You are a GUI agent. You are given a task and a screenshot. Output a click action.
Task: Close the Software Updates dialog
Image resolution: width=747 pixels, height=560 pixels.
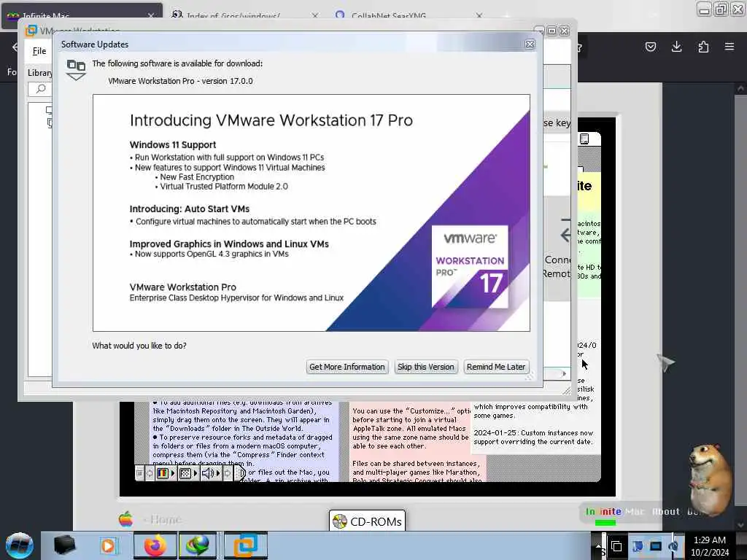(530, 44)
